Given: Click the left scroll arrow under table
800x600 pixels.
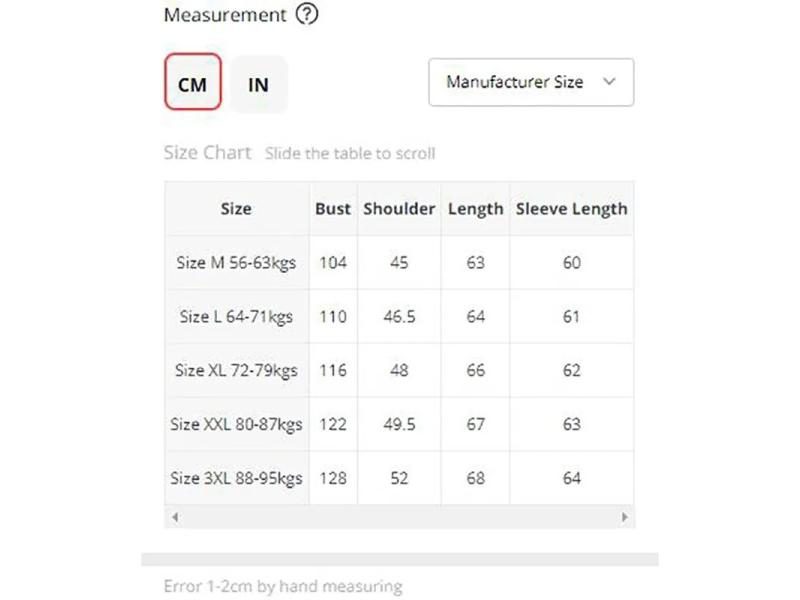Looking at the screenshot, I should 175,517.
